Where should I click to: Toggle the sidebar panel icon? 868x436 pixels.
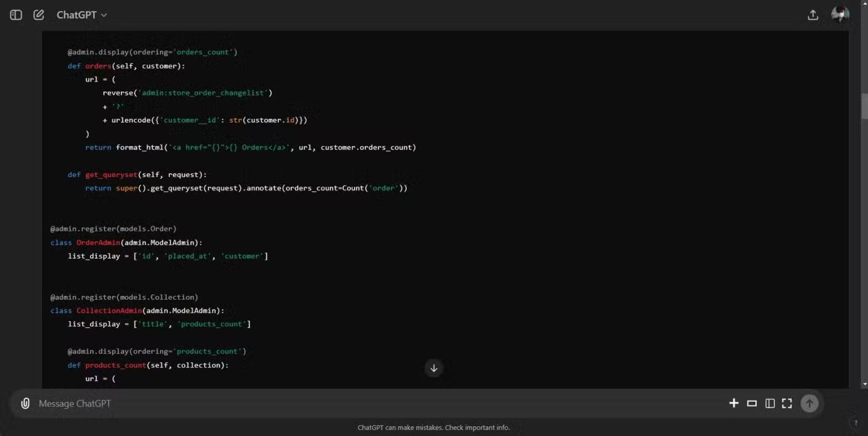point(16,15)
